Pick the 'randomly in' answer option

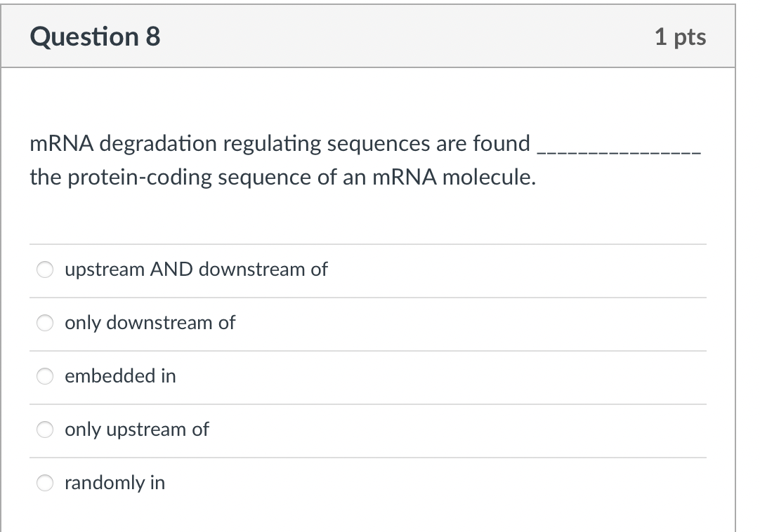(44, 483)
